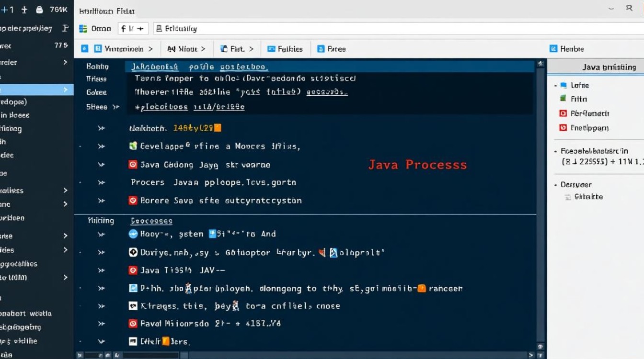Expand the Sbeee row double-chevron
This screenshot has height=359, width=644.
click(x=115, y=107)
